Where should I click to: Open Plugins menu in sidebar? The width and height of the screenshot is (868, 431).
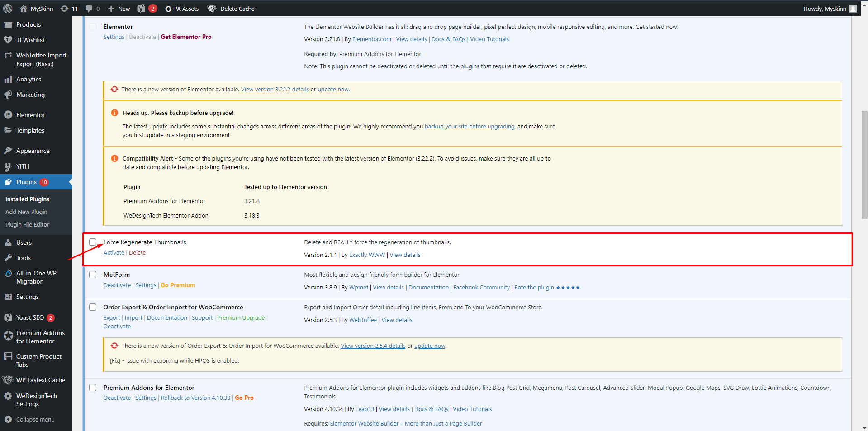pyautogui.click(x=36, y=182)
